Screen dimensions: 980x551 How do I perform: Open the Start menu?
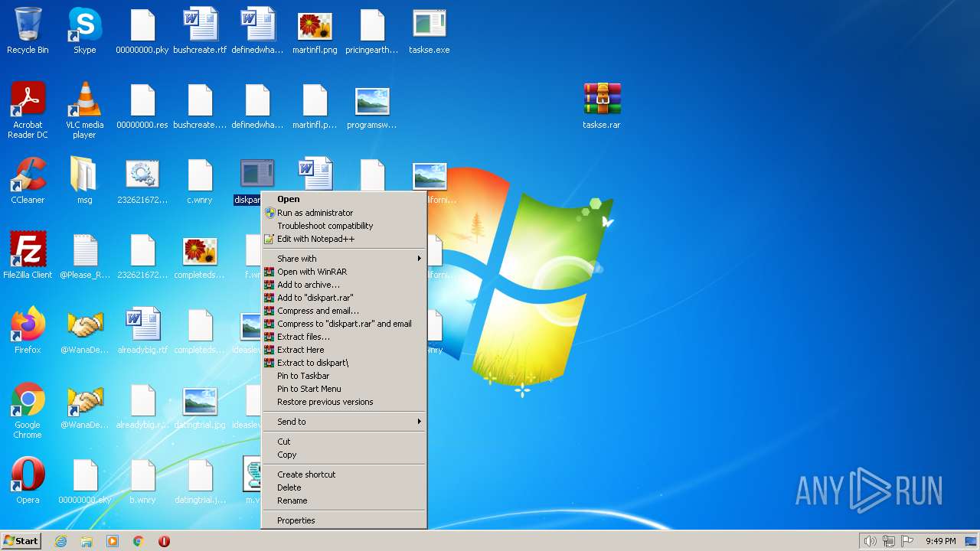click(21, 541)
